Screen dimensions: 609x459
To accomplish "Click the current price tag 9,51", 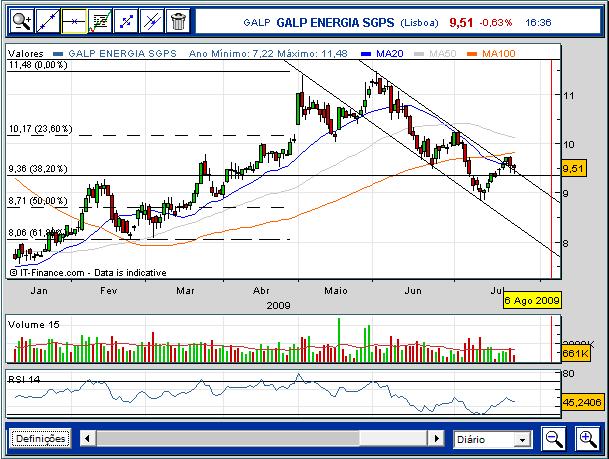I will click(x=574, y=169).
